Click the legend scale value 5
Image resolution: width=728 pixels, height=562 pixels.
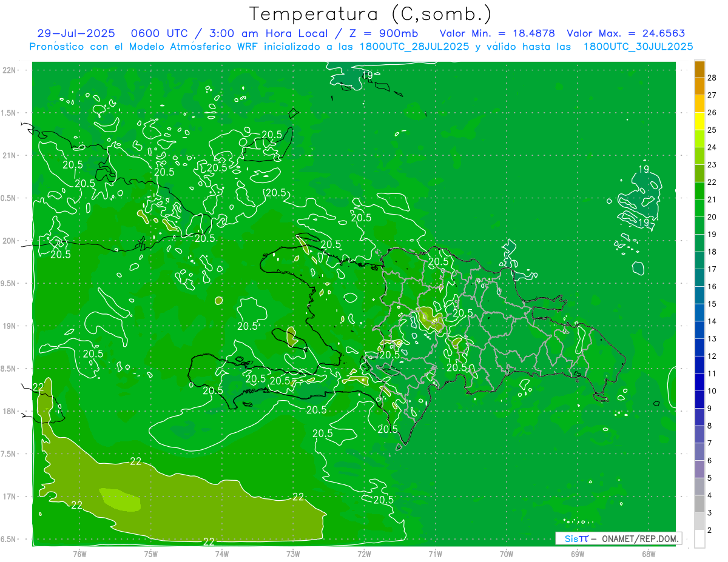(710, 478)
